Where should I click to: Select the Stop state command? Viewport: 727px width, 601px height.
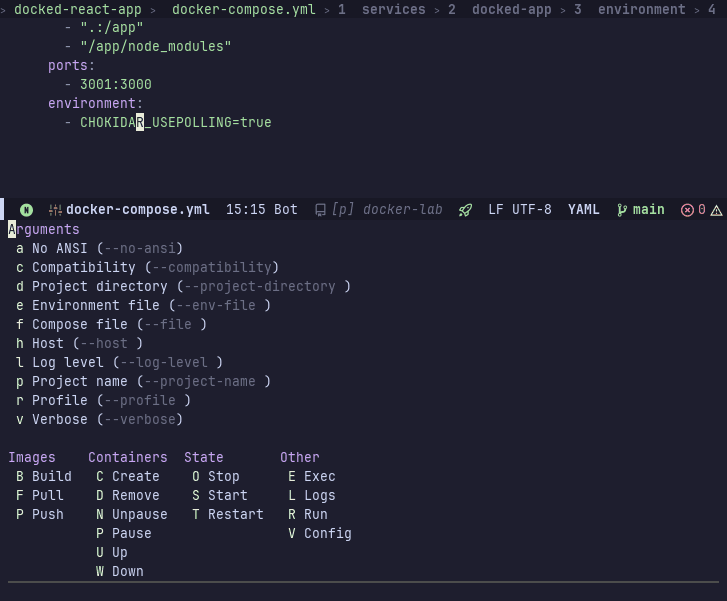216,477
